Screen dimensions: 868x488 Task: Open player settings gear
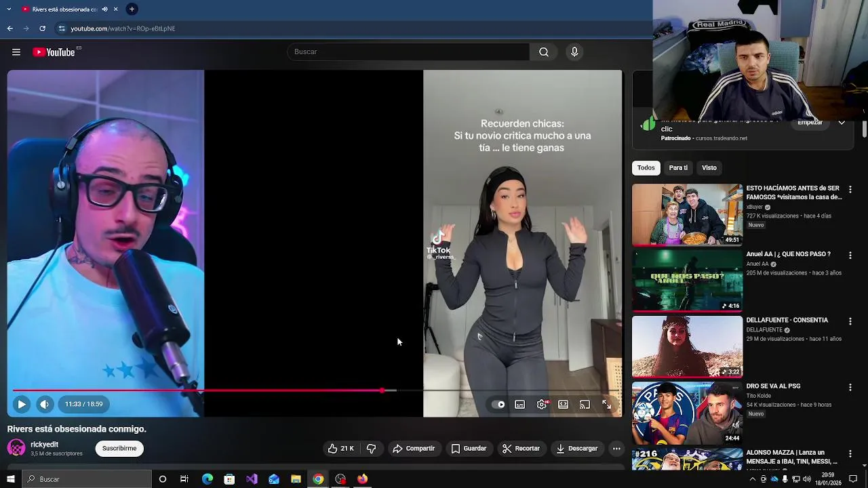(x=542, y=405)
